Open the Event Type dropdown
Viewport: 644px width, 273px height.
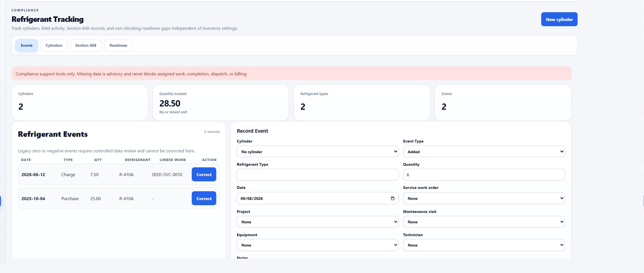484,152
